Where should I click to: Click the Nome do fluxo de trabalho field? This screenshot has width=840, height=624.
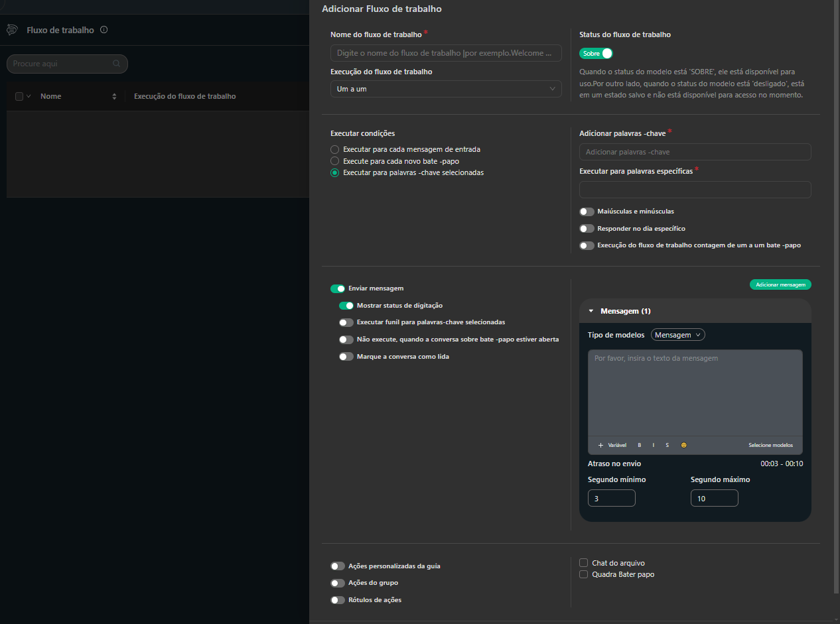point(446,53)
